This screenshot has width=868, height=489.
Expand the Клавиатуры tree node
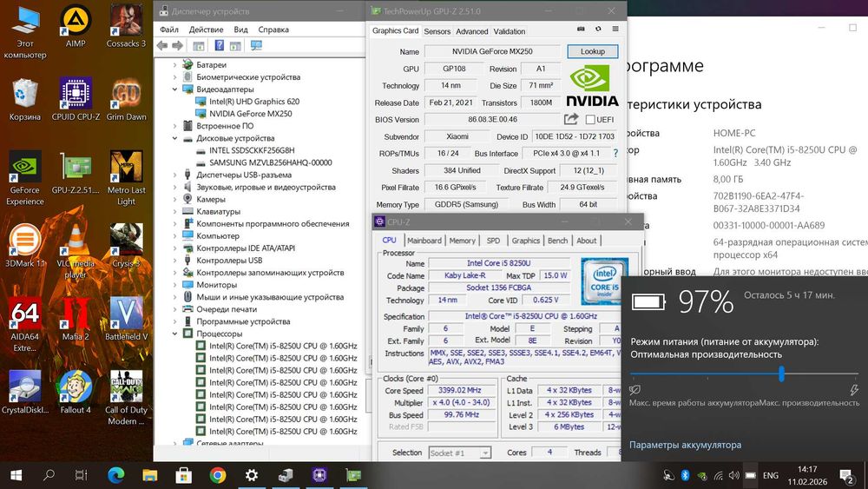point(175,212)
